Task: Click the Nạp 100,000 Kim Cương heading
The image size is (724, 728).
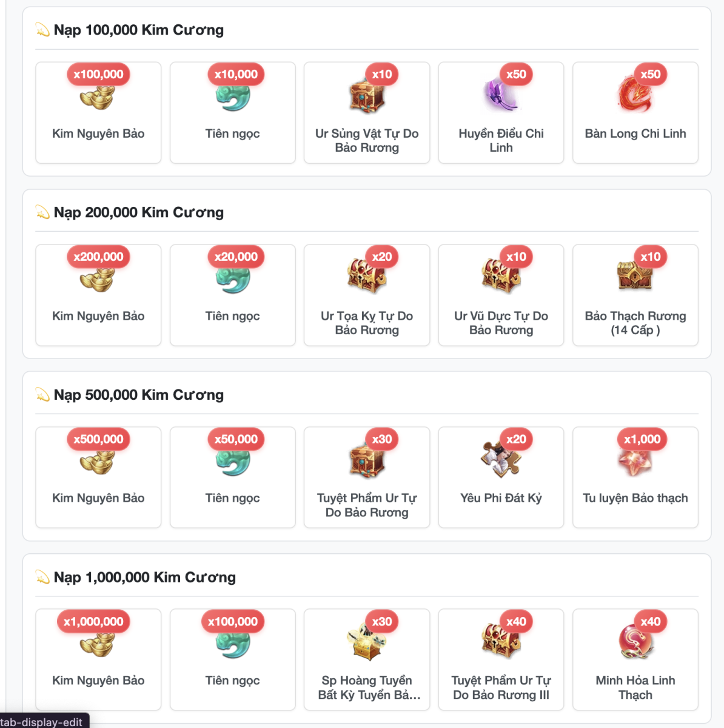Action: 139,30
